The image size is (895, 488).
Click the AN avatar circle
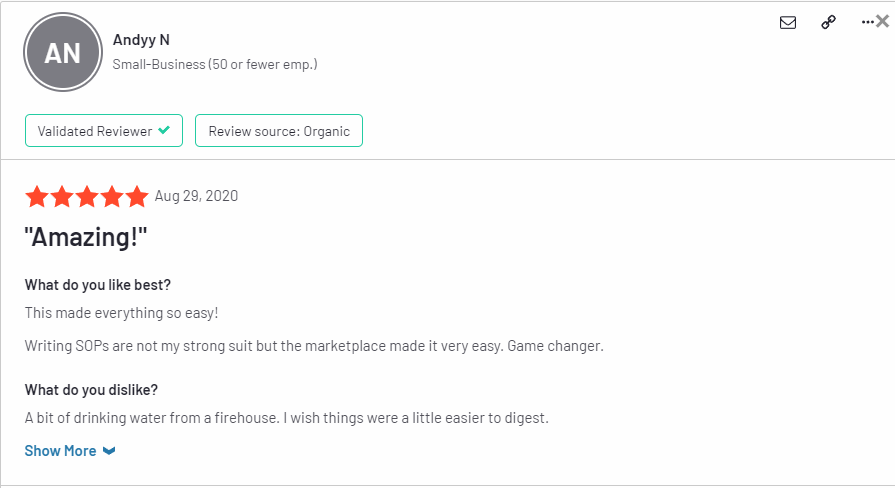pos(63,53)
